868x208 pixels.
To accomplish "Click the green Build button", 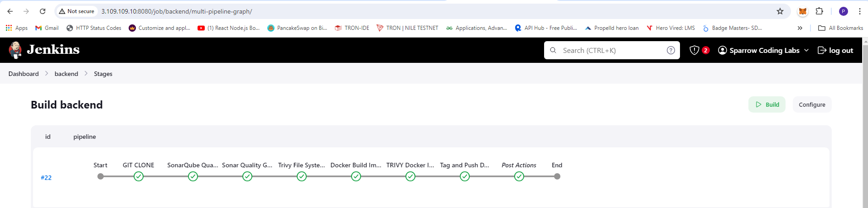I will tap(767, 104).
